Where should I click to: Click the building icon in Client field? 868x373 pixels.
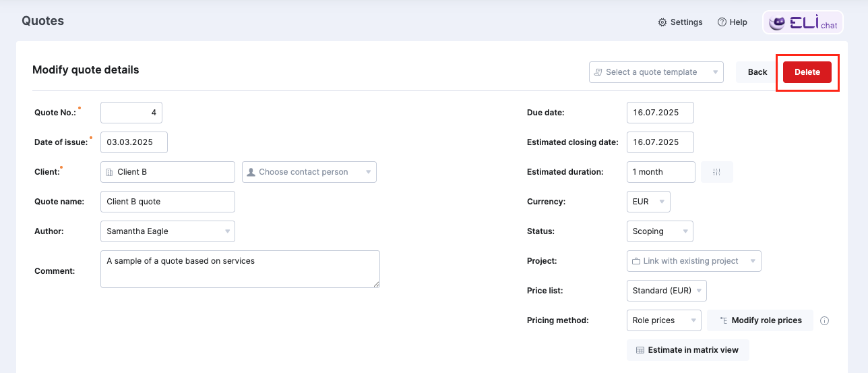tap(110, 172)
